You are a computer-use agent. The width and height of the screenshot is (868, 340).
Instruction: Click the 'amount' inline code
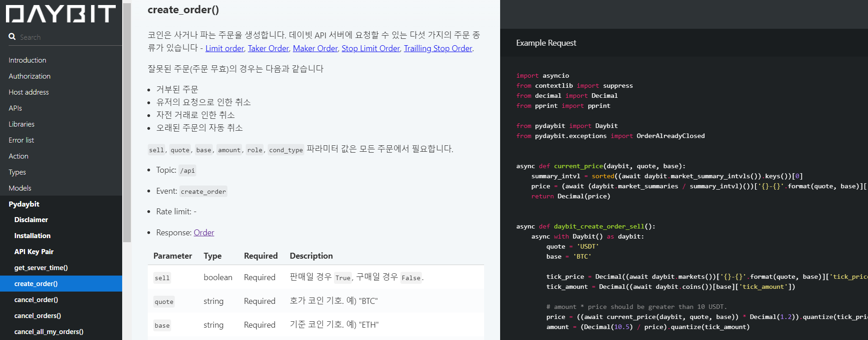pyautogui.click(x=229, y=150)
